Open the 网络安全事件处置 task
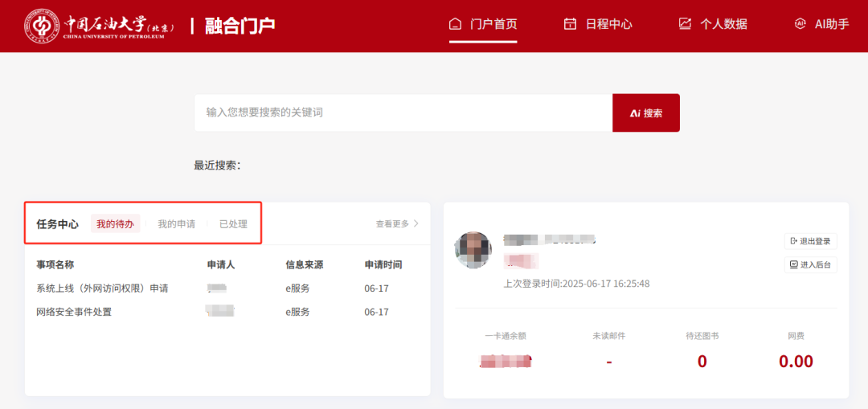The image size is (868, 409). tap(74, 312)
